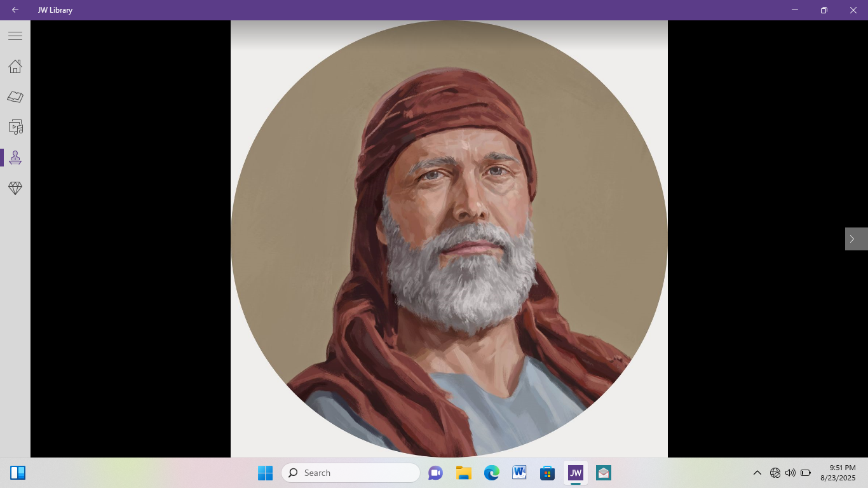Open the diamond-shaped Personal Study icon
This screenshot has height=488, width=868.
15,188
